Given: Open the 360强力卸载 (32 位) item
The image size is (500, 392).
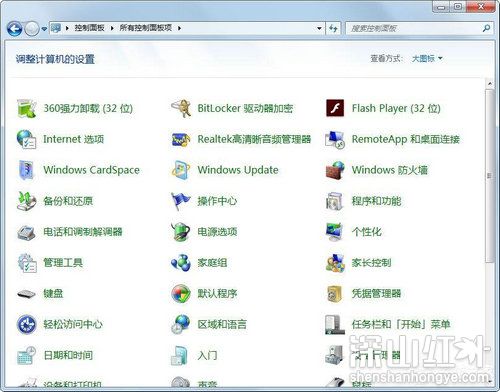Looking at the screenshot, I should tap(75, 108).
